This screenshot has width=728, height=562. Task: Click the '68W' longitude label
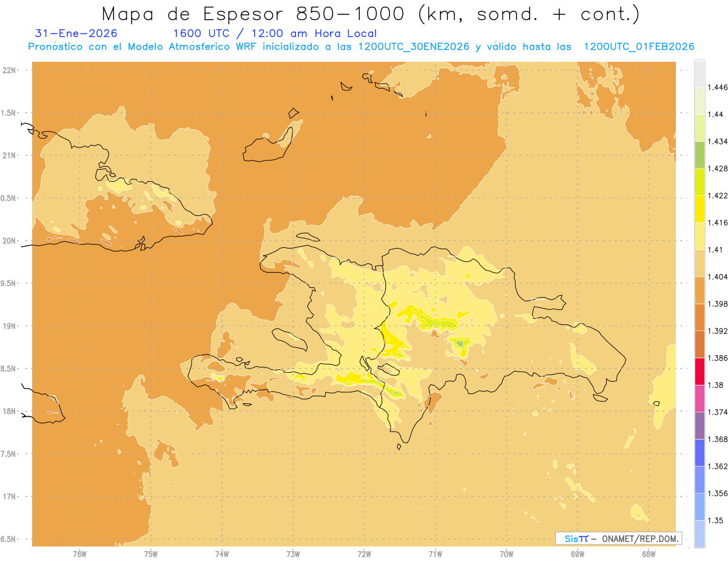coord(649,554)
